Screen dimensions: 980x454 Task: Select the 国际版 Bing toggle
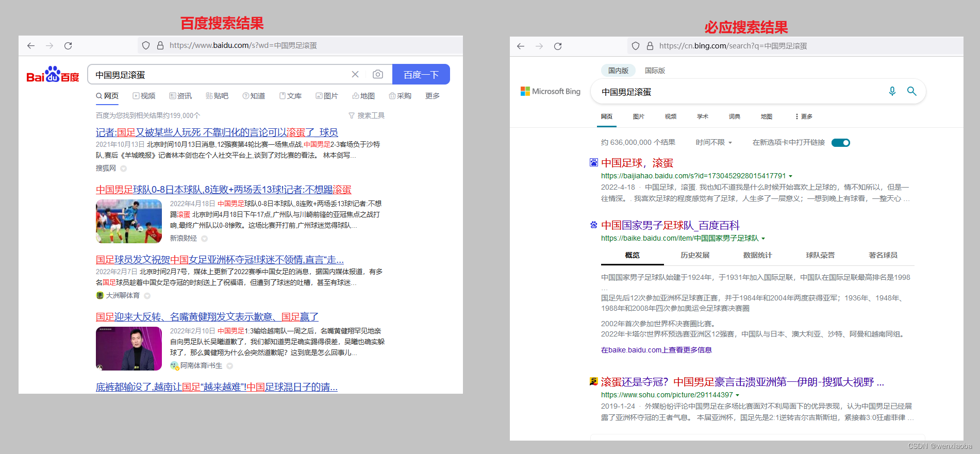655,71
